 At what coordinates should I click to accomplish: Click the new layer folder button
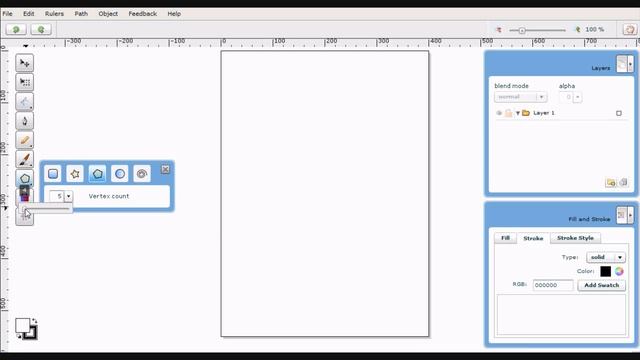coord(611,182)
